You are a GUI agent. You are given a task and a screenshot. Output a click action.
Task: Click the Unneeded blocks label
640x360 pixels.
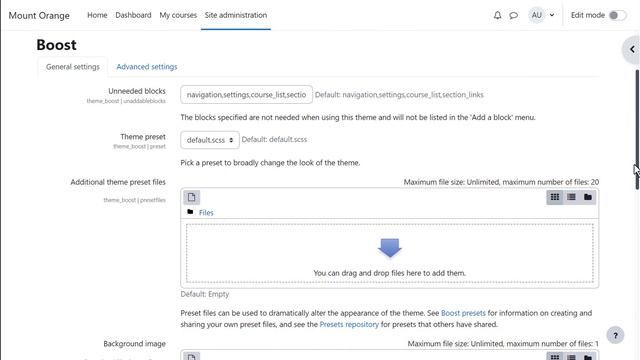137,91
